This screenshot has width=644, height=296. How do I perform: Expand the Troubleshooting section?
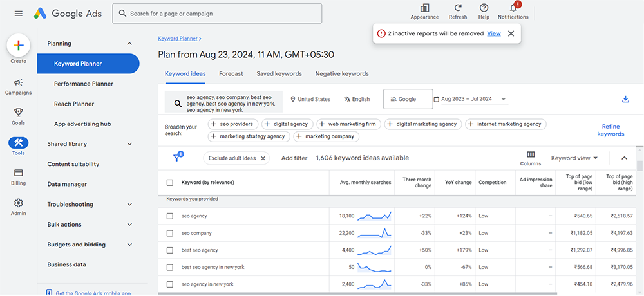click(x=130, y=205)
